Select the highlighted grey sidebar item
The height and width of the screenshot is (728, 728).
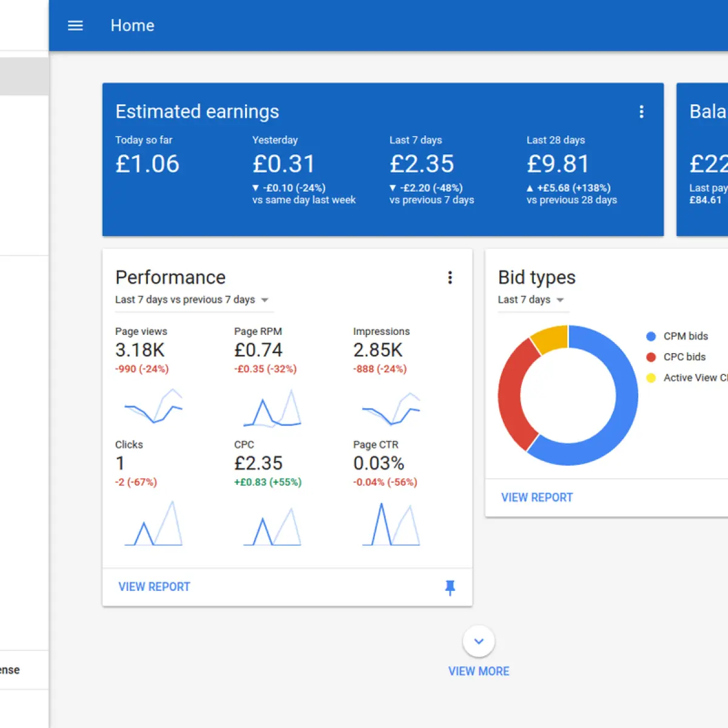[24, 76]
